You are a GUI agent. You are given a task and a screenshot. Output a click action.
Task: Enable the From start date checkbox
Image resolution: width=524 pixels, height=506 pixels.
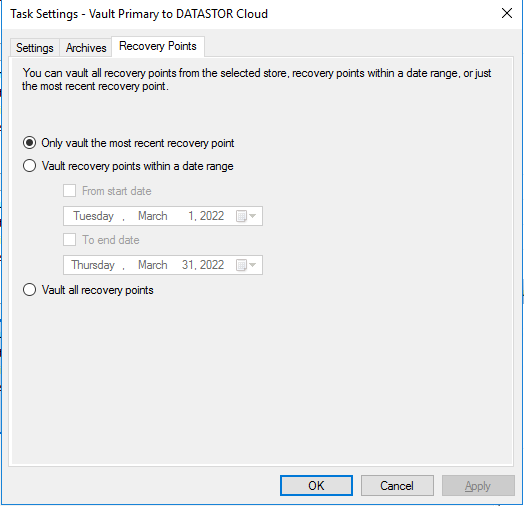point(70,191)
